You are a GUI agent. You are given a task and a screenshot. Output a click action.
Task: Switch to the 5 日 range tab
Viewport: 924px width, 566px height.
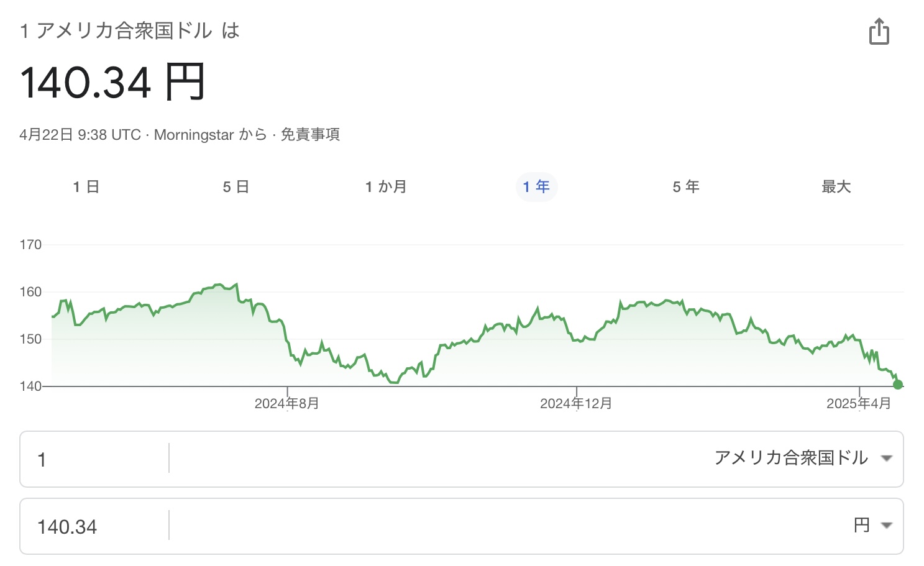(x=236, y=187)
